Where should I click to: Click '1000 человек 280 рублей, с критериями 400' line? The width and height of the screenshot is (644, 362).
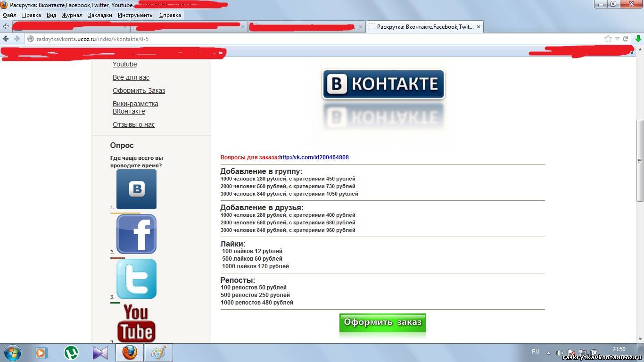(x=288, y=215)
